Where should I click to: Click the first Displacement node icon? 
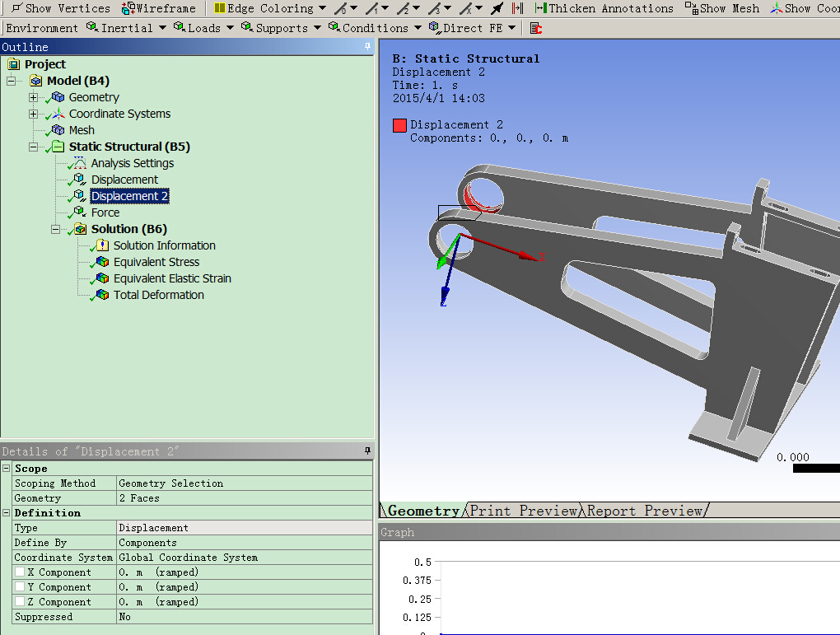click(x=79, y=180)
